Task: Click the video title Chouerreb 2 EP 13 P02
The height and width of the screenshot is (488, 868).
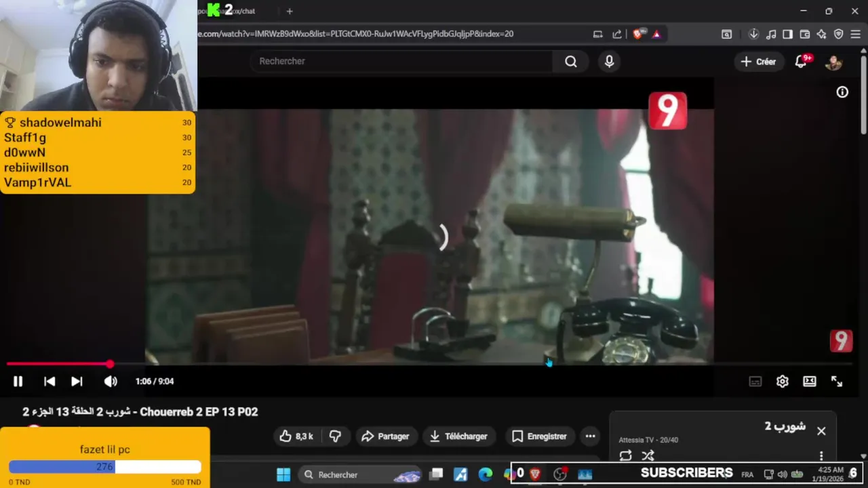Action: click(140, 412)
